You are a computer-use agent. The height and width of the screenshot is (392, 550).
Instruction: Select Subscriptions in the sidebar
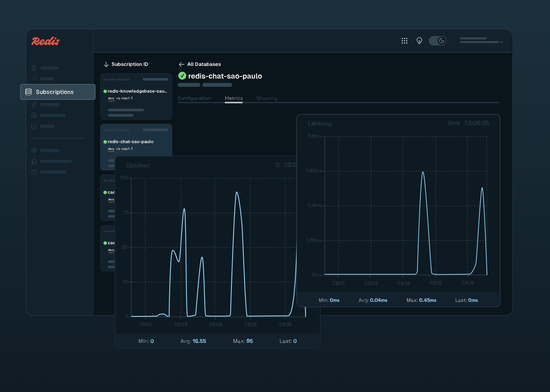[x=58, y=92]
